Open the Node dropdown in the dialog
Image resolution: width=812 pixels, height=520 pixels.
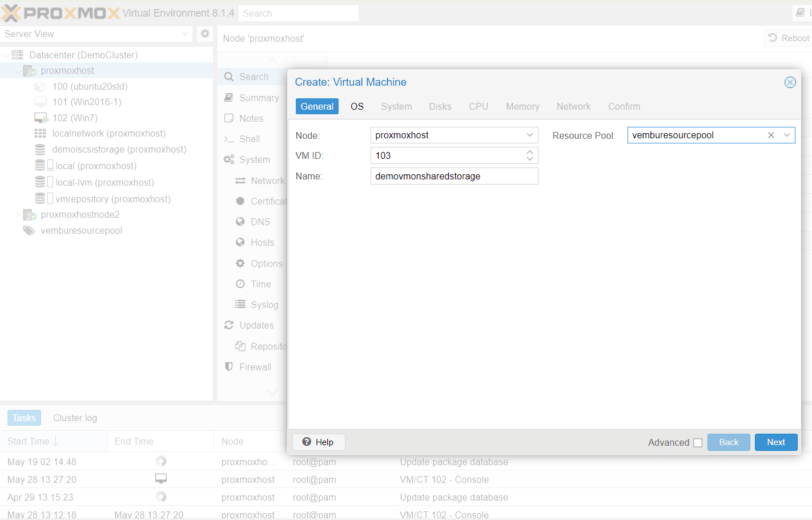click(530, 135)
